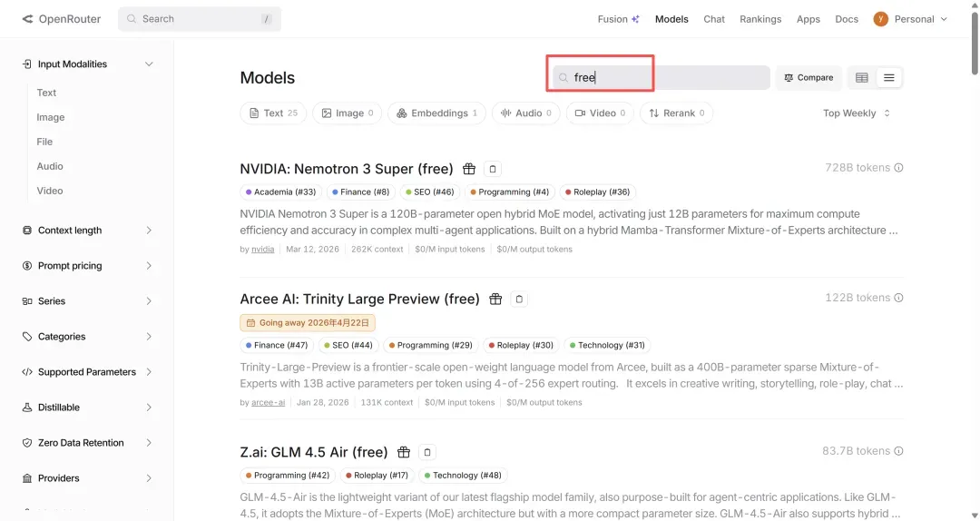
Task: Switch to the table grid view
Action: tap(862, 77)
